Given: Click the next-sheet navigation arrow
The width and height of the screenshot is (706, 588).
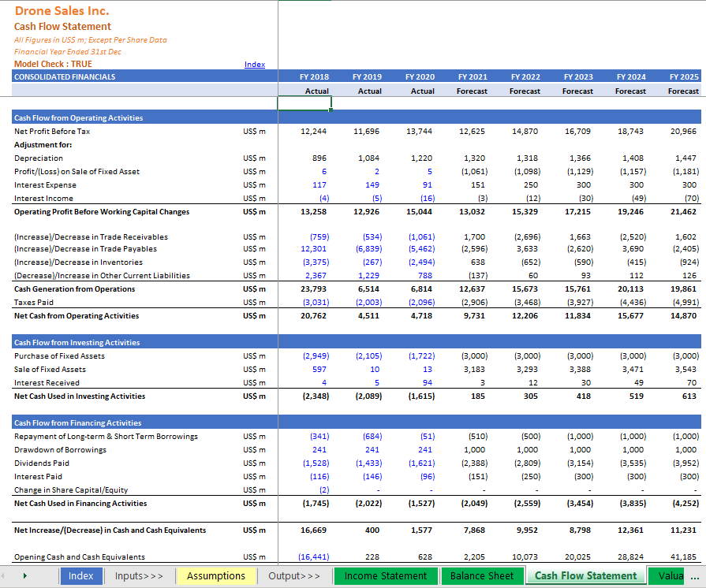Looking at the screenshot, I should pyautogui.click(x=25, y=576).
